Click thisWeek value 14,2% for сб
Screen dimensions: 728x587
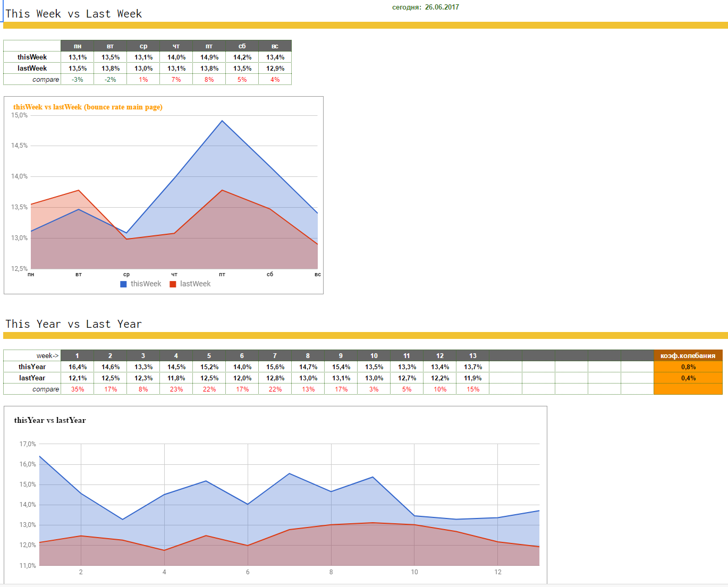(x=242, y=57)
